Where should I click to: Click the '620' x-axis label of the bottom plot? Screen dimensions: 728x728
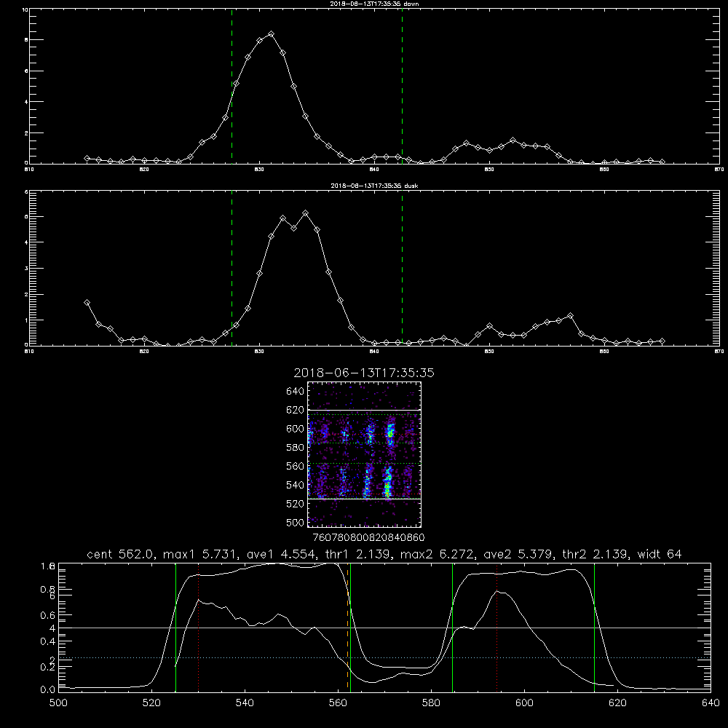click(618, 703)
